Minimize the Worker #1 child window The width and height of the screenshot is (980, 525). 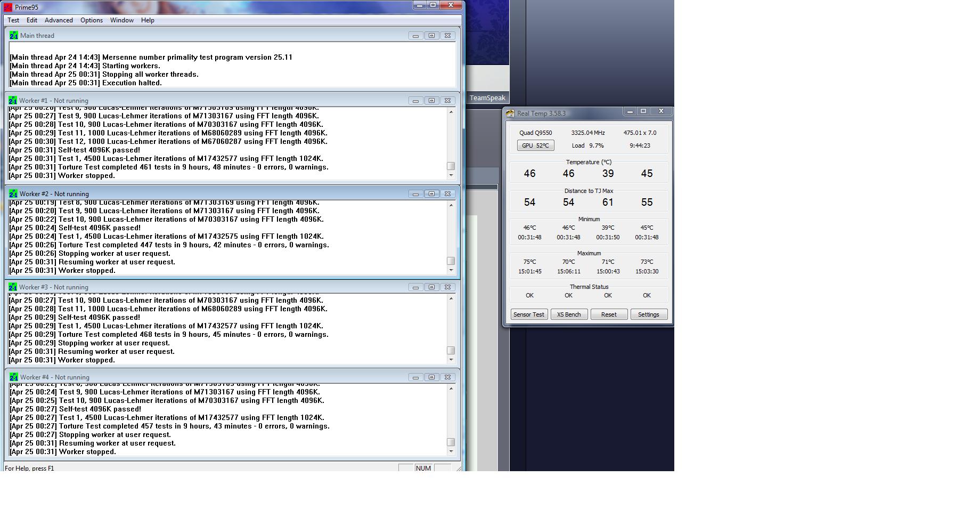tap(416, 101)
